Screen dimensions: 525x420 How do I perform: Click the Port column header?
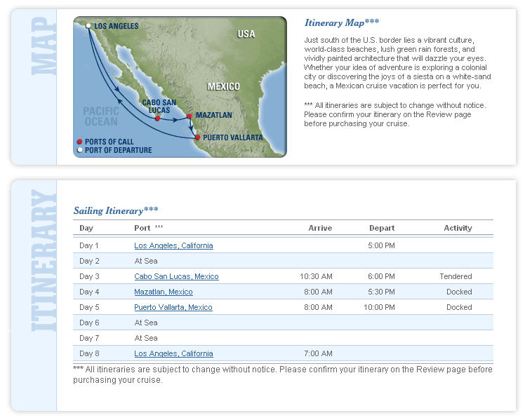click(x=142, y=229)
